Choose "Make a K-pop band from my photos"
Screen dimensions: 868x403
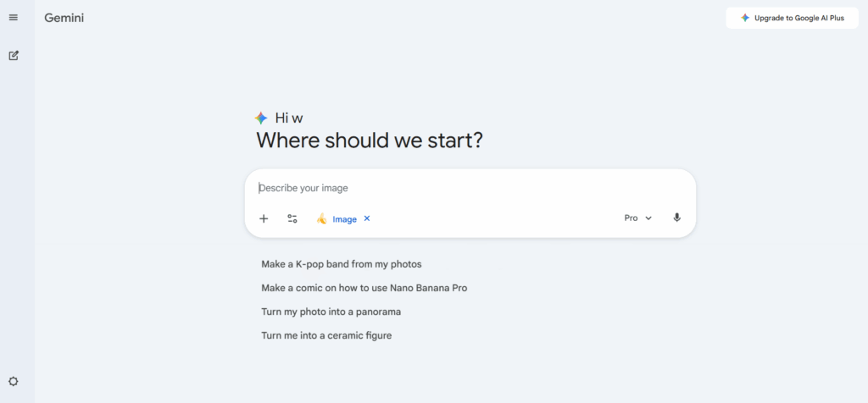pos(342,264)
